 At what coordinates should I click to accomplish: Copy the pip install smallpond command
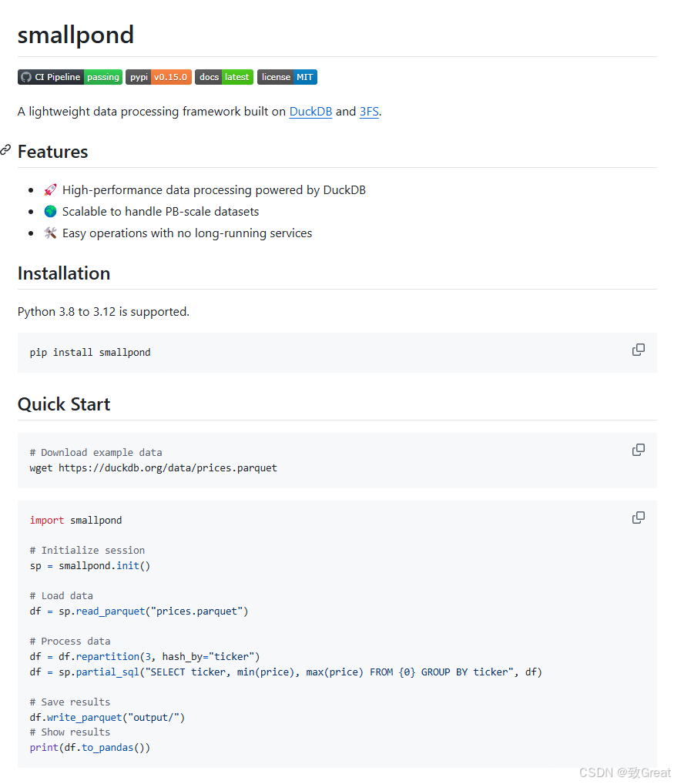(638, 350)
